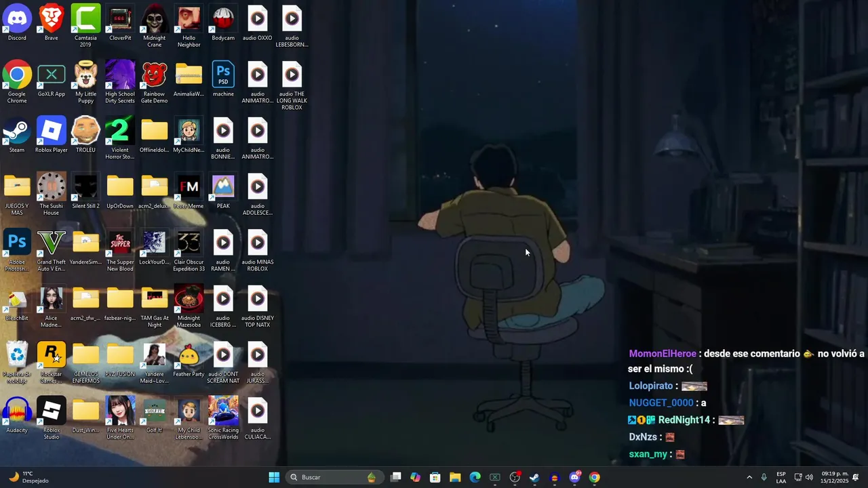
Task: Open the clock showing 09:19 p. m.
Action: coord(835,477)
